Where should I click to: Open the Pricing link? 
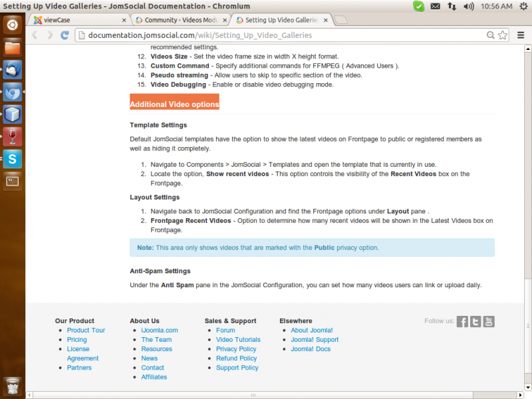(76, 340)
